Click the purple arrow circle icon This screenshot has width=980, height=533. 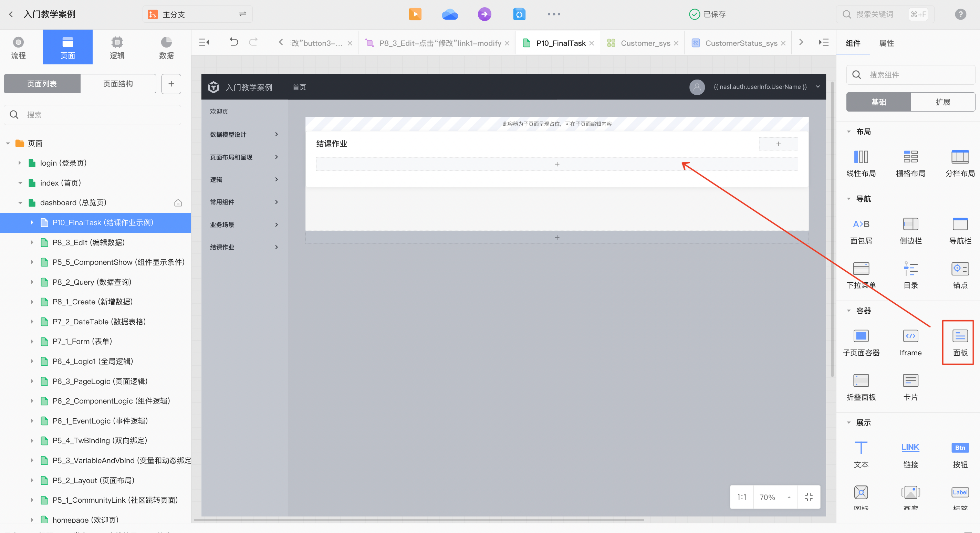484,14
